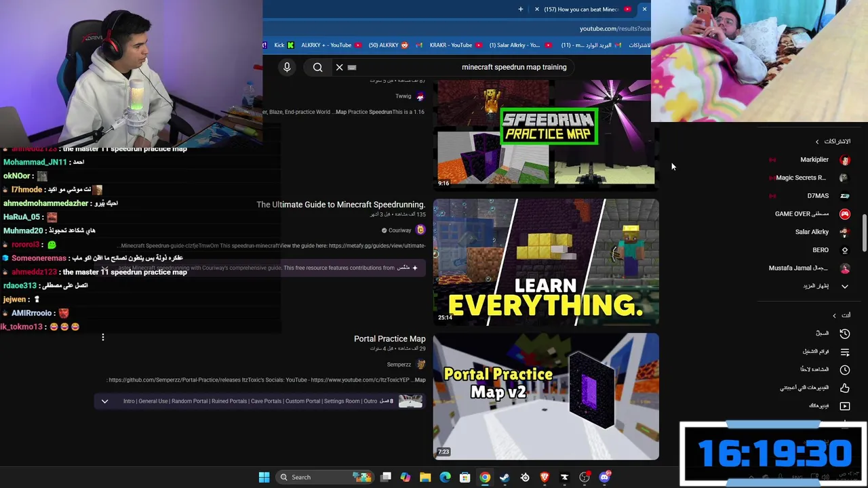Image resolution: width=868 pixels, height=488 pixels.
Task: Open the Speedrun Practice Map video thumbnail
Action: 546,133
